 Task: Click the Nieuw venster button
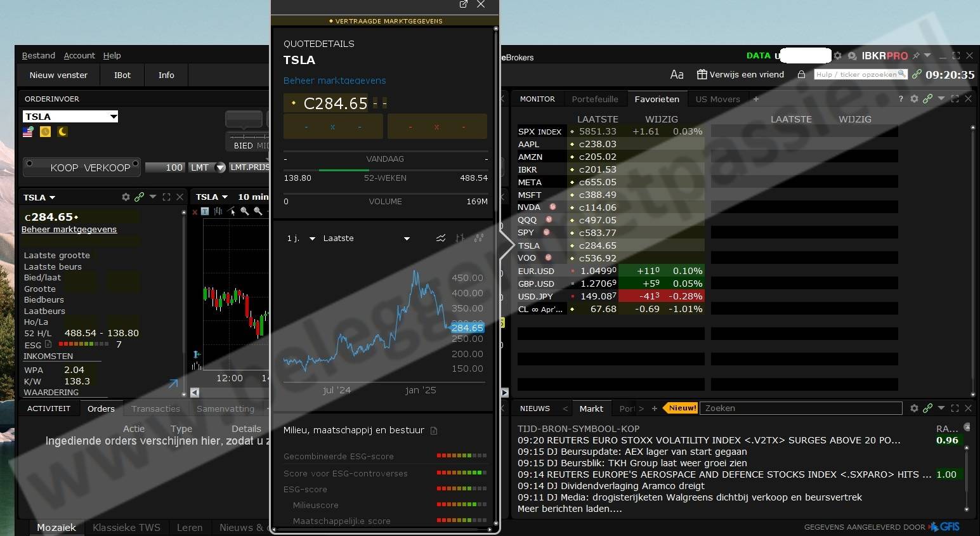tap(58, 75)
